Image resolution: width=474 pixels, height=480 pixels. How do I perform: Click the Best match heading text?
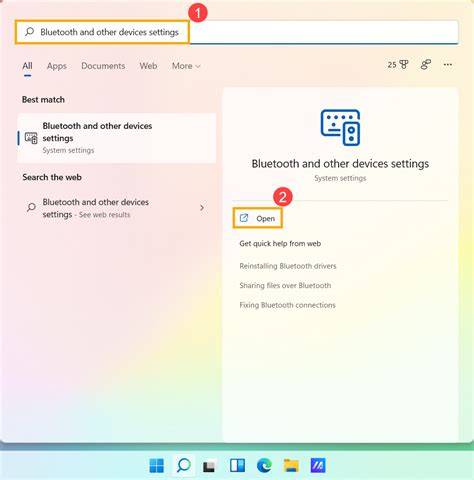(x=43, y=99)
